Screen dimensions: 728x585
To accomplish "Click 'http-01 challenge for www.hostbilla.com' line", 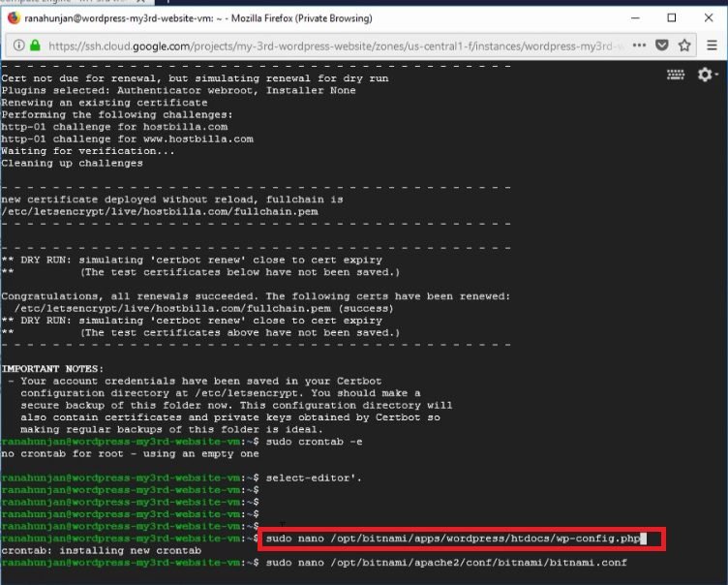I will coord(127,139).
